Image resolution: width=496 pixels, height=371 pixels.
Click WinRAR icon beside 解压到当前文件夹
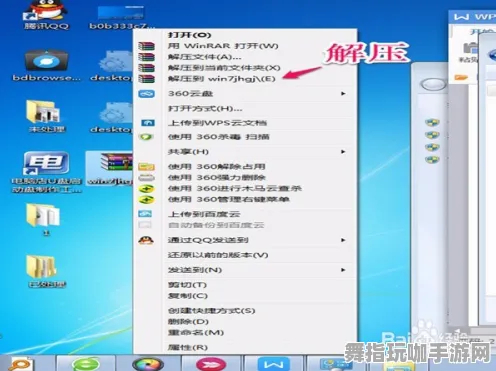tap(146, 68)
